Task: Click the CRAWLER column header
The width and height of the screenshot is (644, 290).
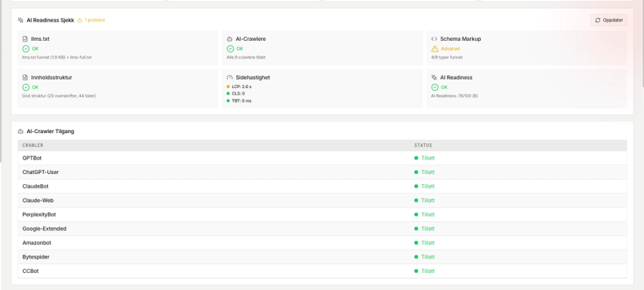Action: 33,145
